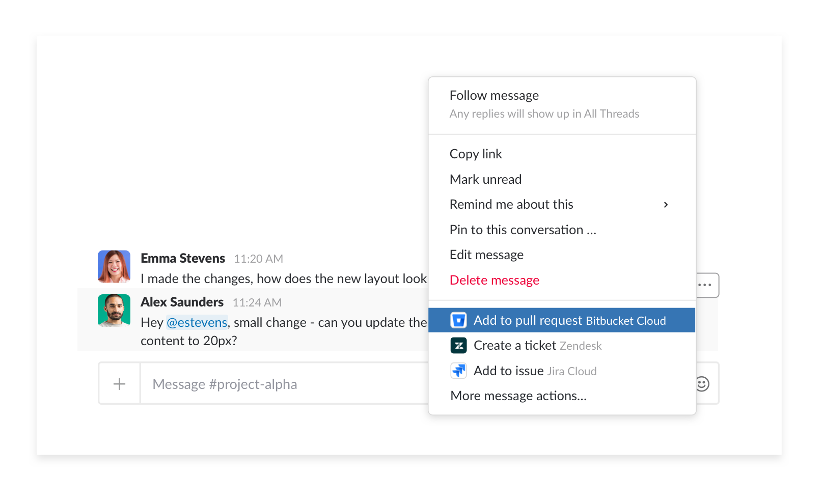
Task: Click the Zendesk app icon
Action: 458,346
